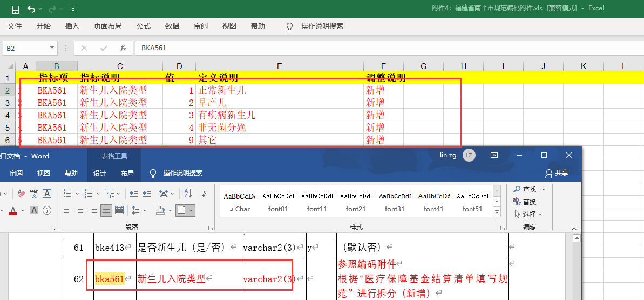
Task: Click the Word numbered list icon
Action: 89,193
